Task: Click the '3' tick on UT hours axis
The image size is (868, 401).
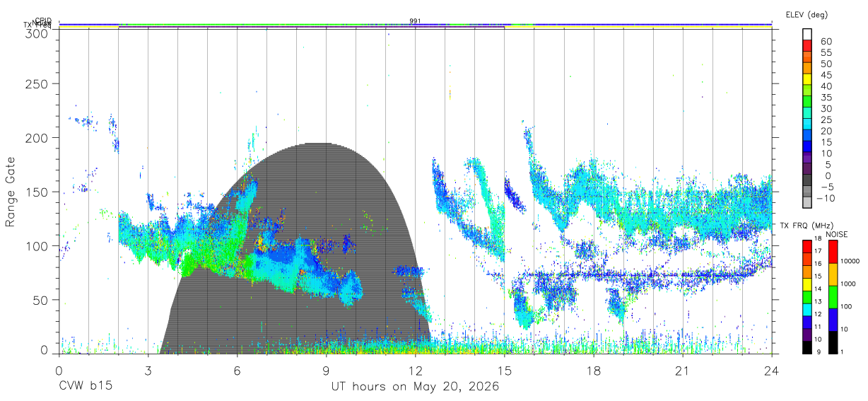Action: pos(148,371)
